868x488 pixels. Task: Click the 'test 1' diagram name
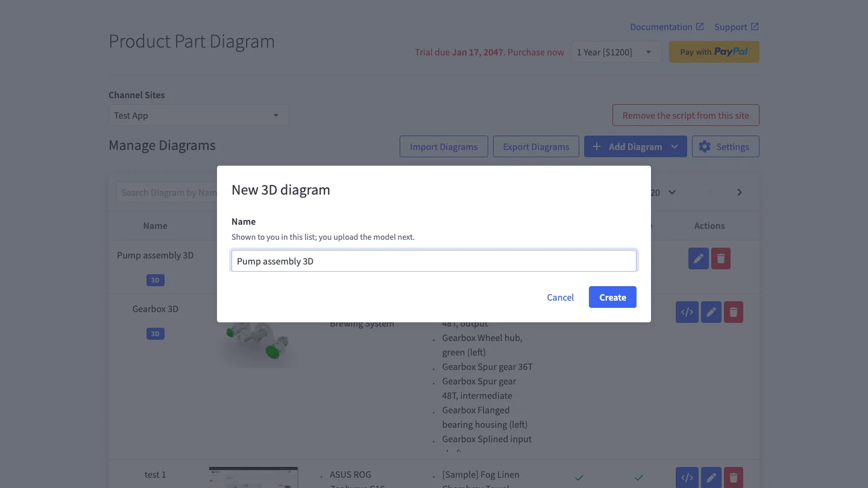(x=156, y=474)
